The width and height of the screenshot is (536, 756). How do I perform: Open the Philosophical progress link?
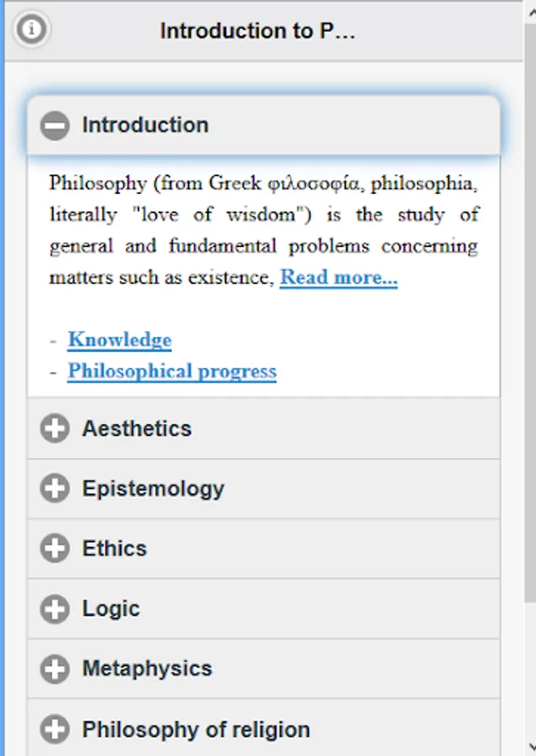pos(171,370)
